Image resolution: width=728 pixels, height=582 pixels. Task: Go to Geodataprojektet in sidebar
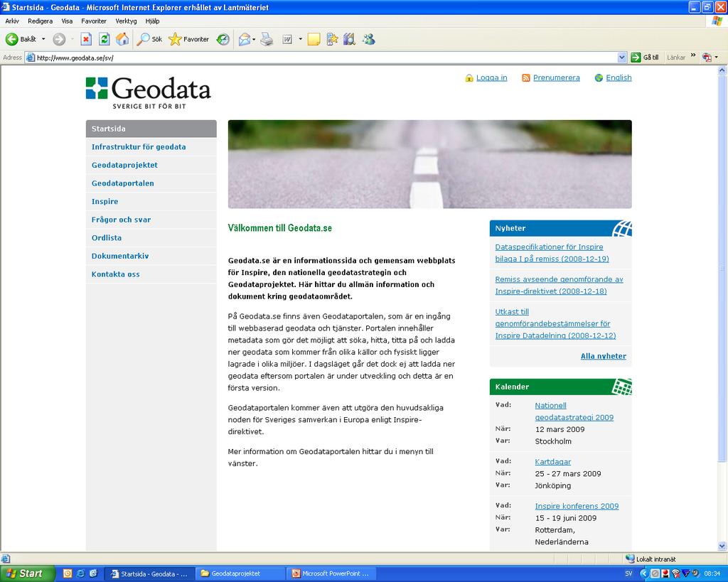click(x=124, y=165)
